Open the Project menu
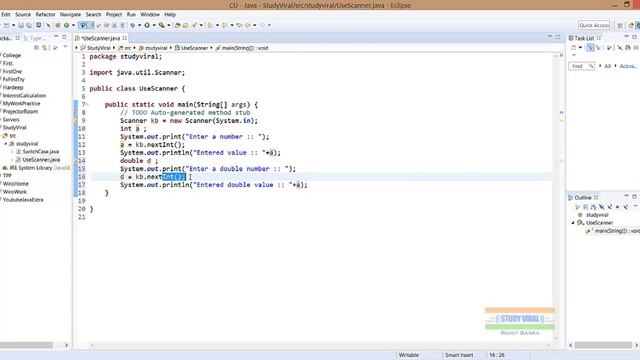 pos(114,14)
